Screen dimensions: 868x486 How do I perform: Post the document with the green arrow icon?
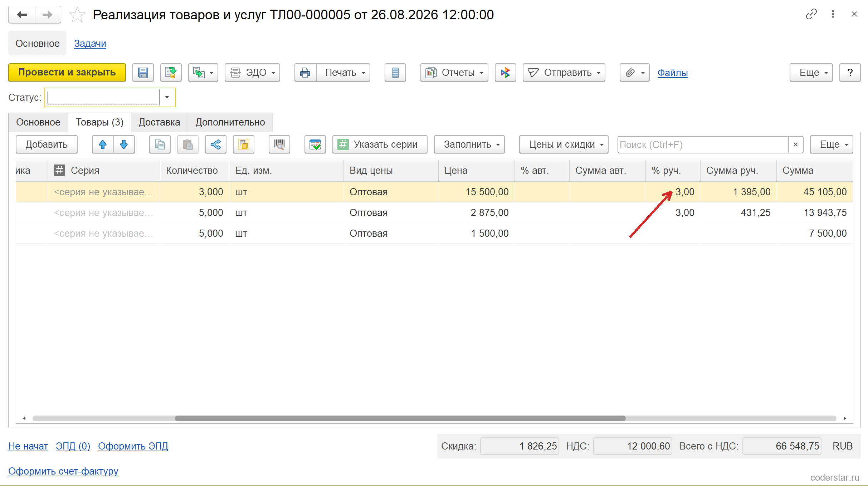pyautogui.click(x=171, y=73)
